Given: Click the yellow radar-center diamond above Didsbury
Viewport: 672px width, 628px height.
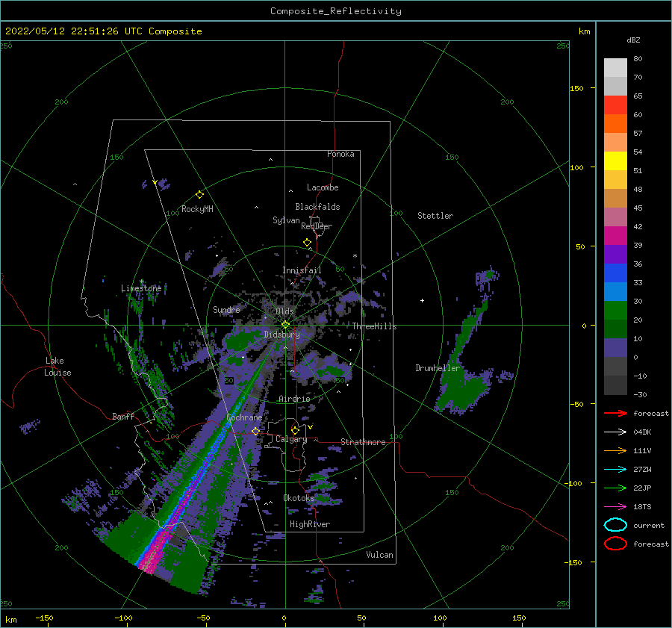Looking at the screenshot, I should click(x=285, y=325).
